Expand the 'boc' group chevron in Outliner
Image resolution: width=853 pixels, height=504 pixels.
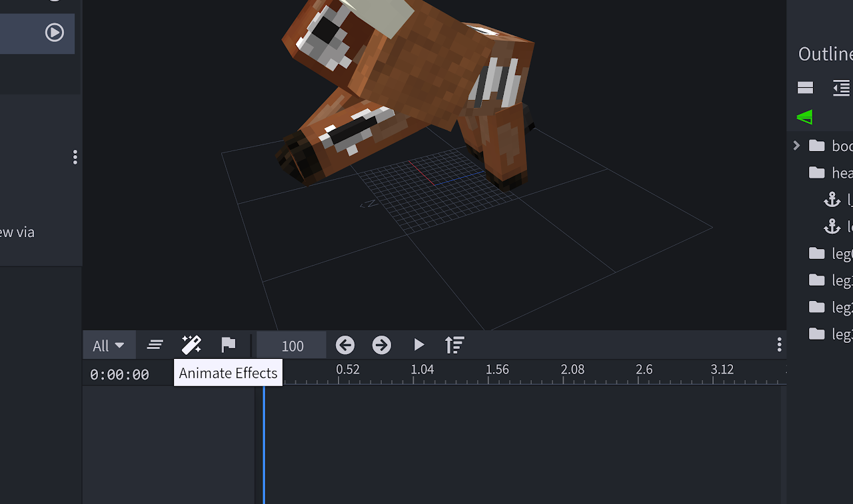point(796,145)
